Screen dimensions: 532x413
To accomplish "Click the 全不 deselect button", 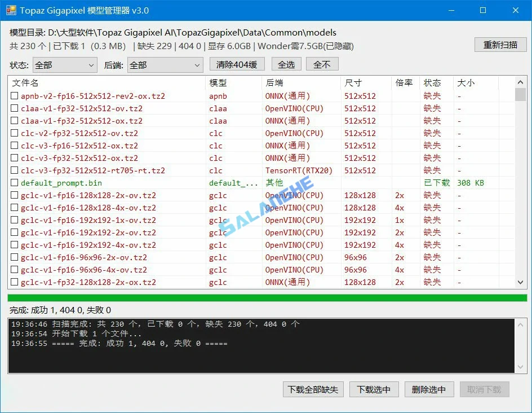I will coord(322,64).
